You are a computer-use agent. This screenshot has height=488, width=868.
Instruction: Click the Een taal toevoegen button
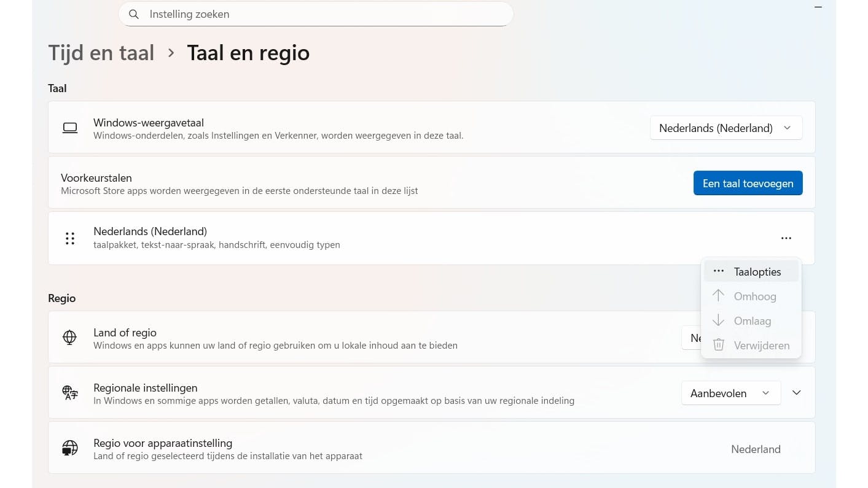[748, 183]
